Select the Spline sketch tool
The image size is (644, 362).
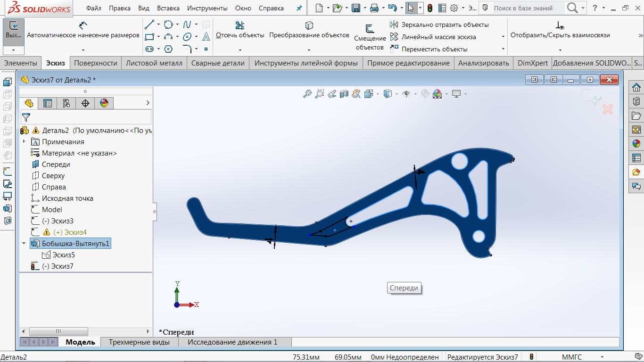coord(187,25)
